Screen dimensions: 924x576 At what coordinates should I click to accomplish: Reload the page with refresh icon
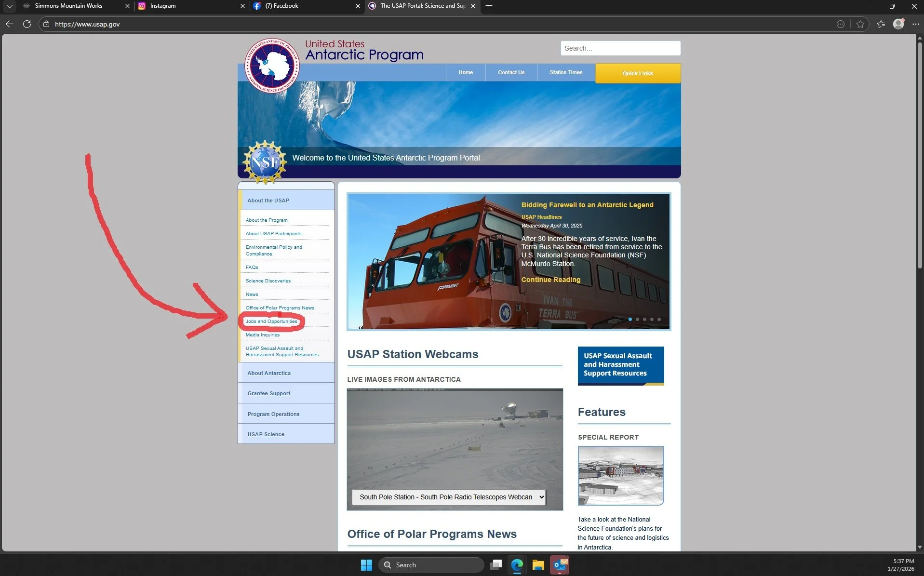tap(27, 24)
